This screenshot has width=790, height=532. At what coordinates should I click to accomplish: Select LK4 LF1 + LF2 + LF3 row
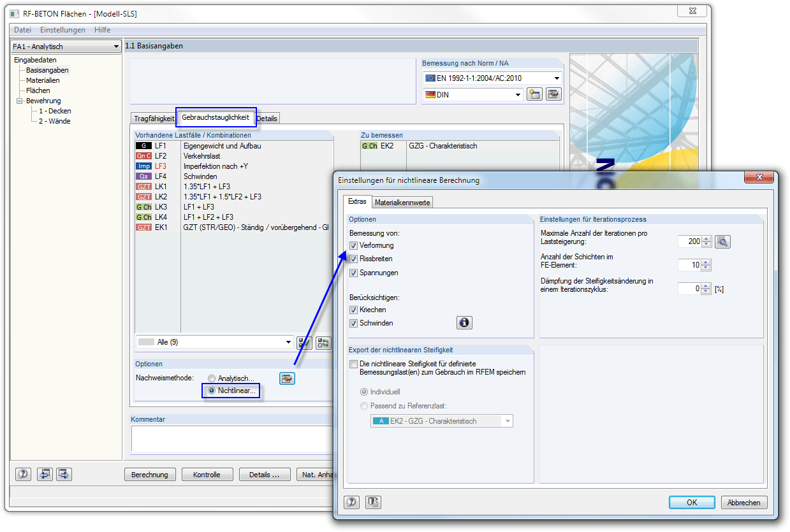click(234, 217)
